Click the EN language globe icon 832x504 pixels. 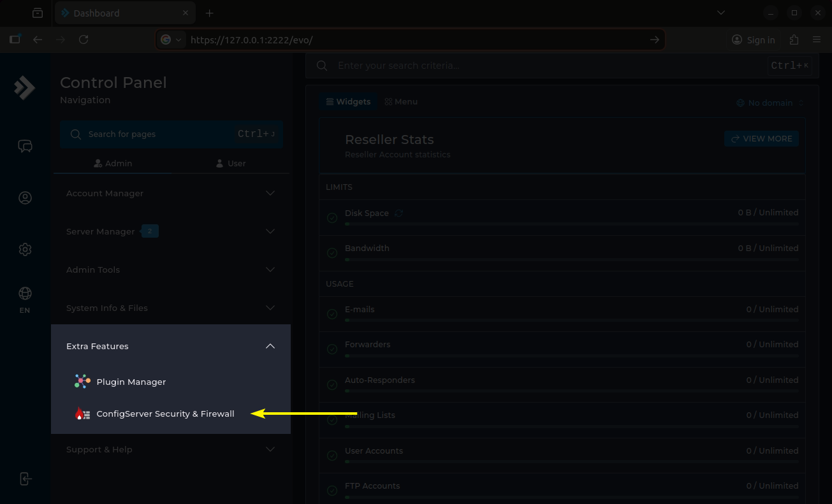pos(25,294)
